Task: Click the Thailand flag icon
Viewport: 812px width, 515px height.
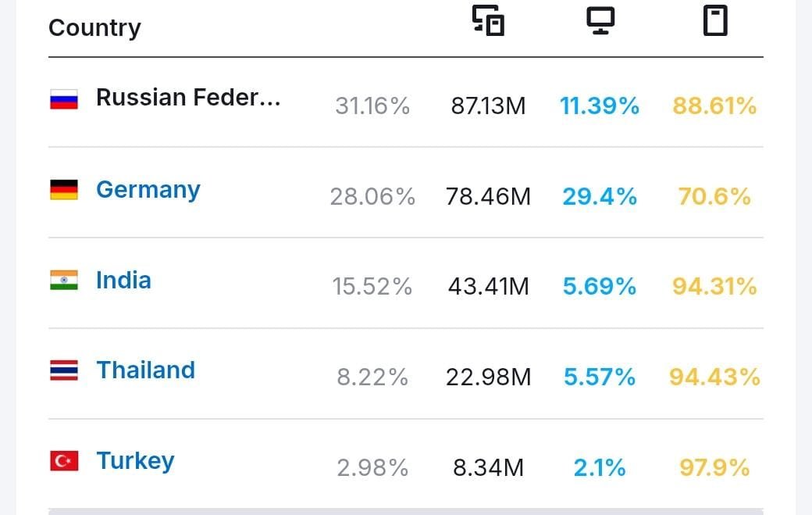Action: [x=64, y=370]
